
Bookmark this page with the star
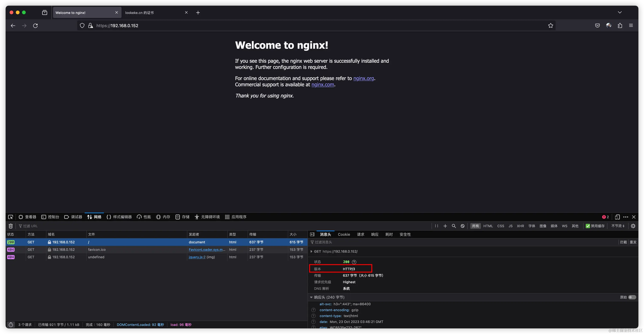551,26
